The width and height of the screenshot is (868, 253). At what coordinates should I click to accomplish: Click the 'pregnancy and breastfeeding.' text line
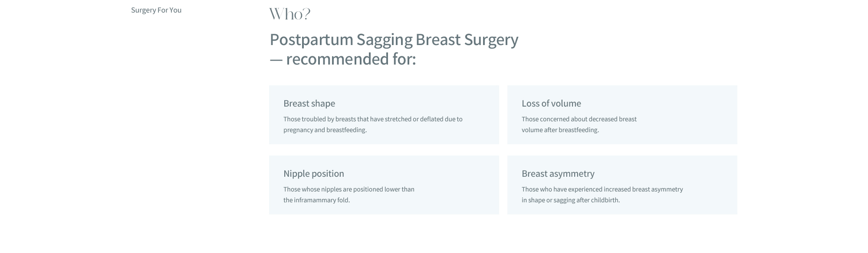click(325, 130)
